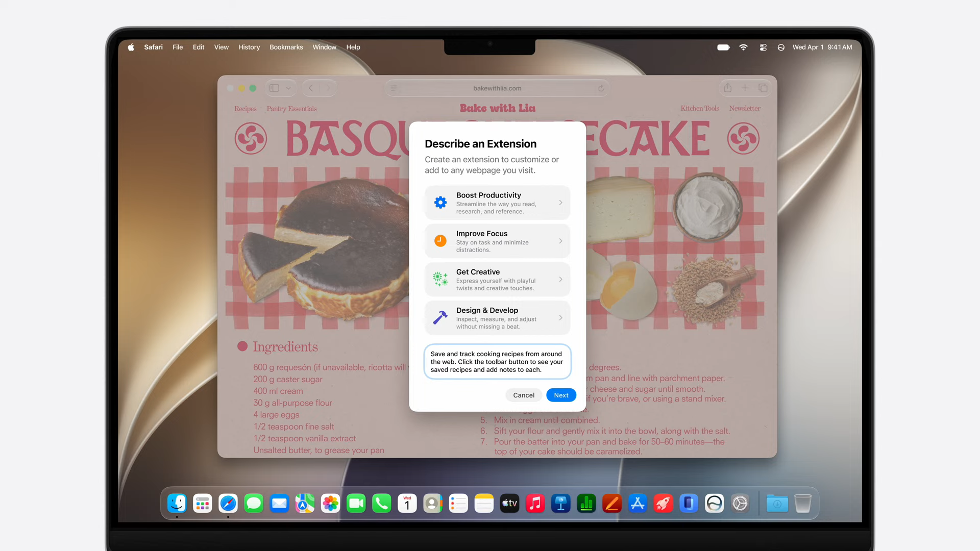Open Calendar showing Wed 1 in dock
The height and width of the screenshot is (551, 980).
point(407,504)
